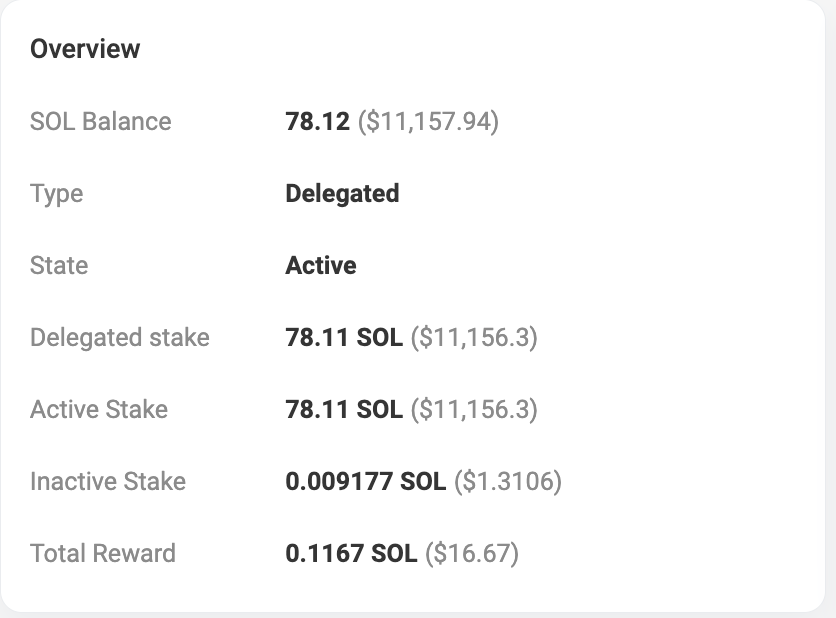Click the Overview heading
Image resolution: width=836 pixels, height=618 pixels.
tap(85, 49)
